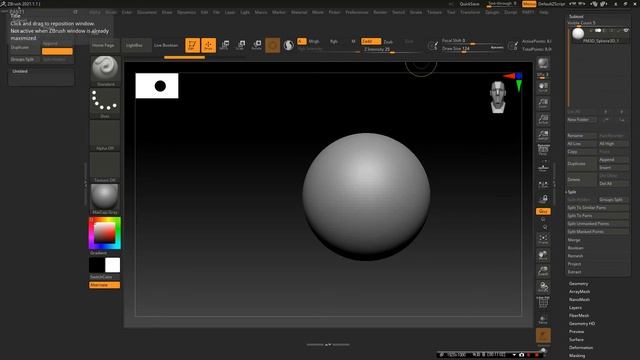The image size is (640, 360).
Task: Click the lock camera icon
Action: coord(543,199)
